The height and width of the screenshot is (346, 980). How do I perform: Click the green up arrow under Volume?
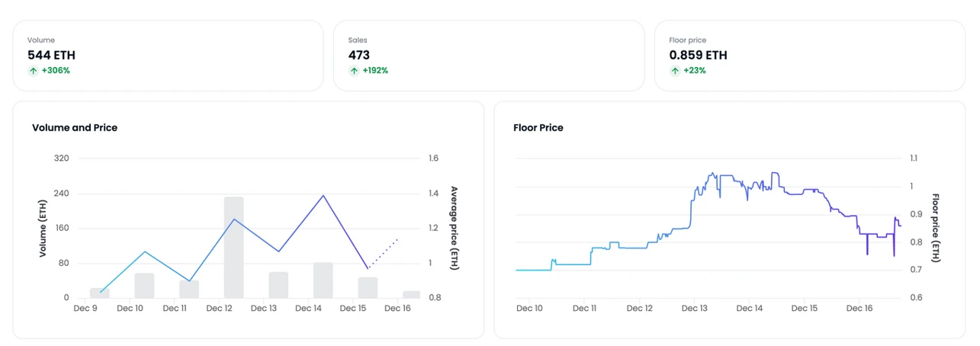click(33, 71)
